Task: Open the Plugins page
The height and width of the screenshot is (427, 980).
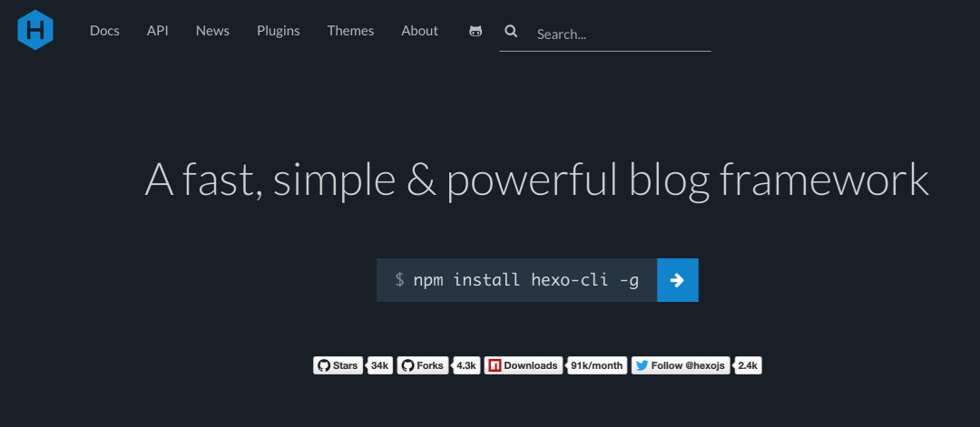Action: coord(279,31)
